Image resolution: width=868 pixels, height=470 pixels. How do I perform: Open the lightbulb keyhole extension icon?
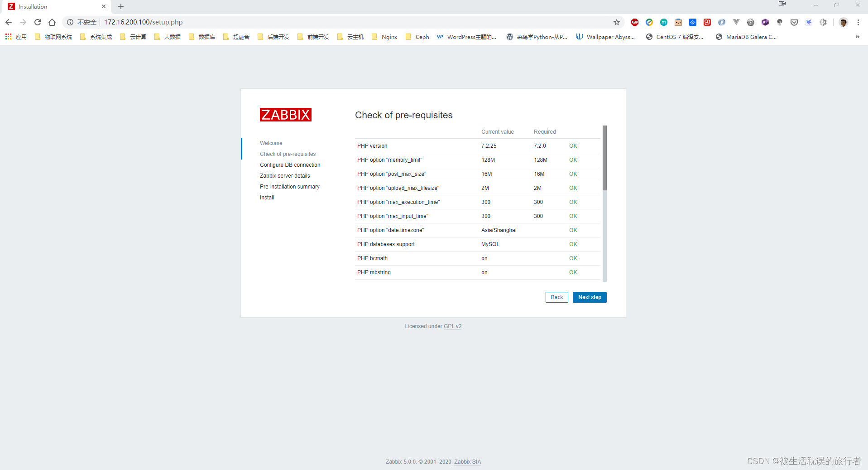click(x=780, y=22)
